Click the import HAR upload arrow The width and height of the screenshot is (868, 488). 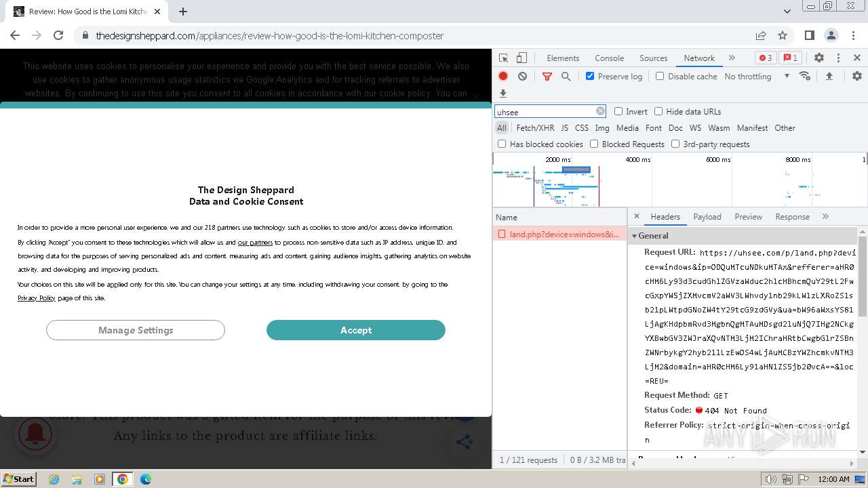click(x=829, y=77)
